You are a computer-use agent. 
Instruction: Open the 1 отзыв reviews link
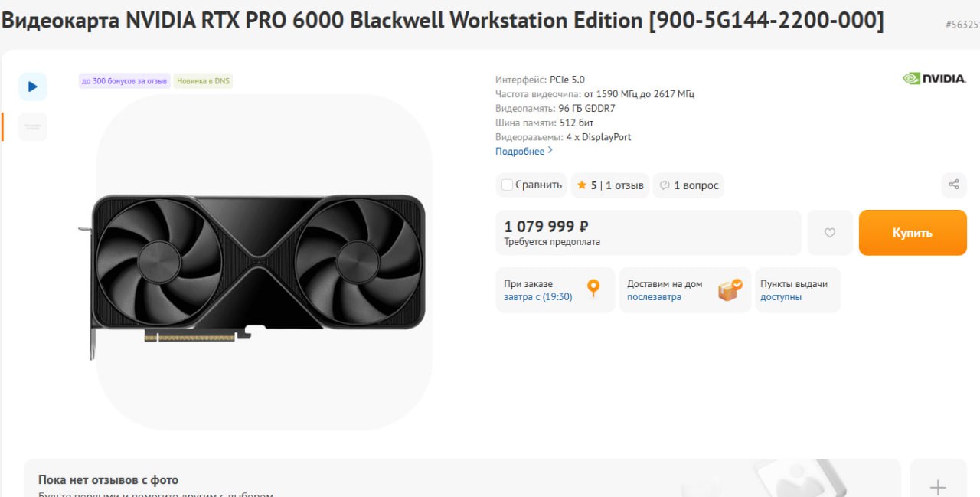(x=624, y=185)
